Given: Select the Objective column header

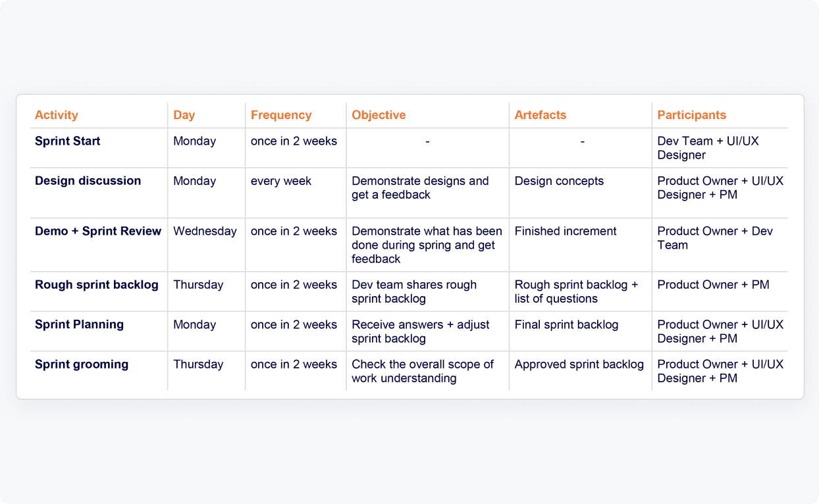Looking at the screenshot, I should pos(379,115).
